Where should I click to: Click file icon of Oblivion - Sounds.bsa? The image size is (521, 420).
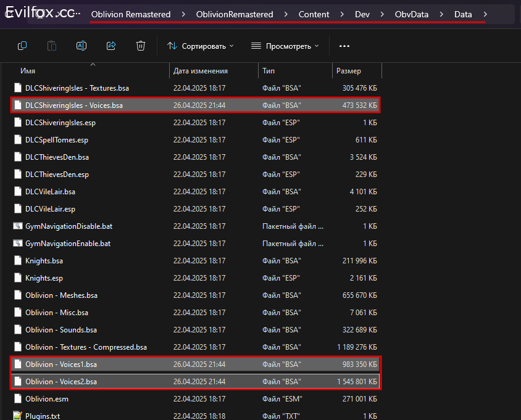pyautogui.click(x=18, y=329)
